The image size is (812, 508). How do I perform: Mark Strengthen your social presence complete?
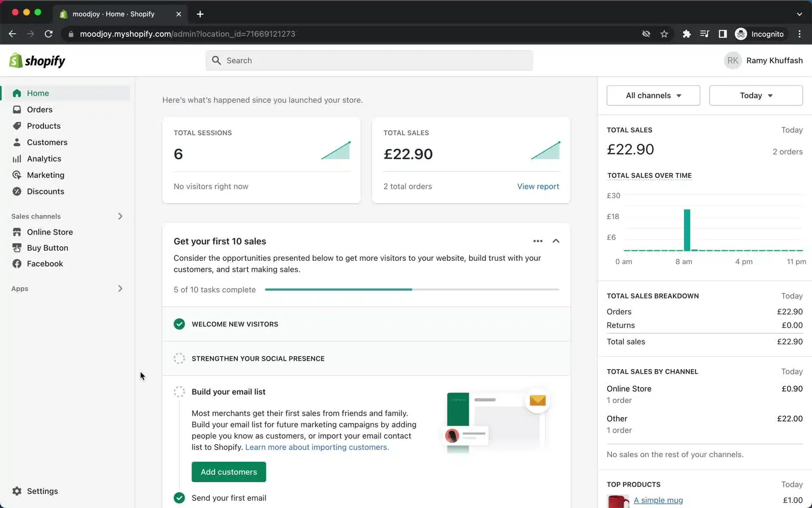pos(179,358)
